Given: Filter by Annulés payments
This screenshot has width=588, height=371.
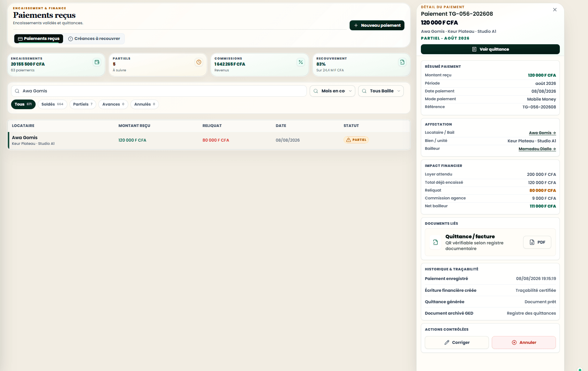Looking at the screenshot, I should 145,104.
